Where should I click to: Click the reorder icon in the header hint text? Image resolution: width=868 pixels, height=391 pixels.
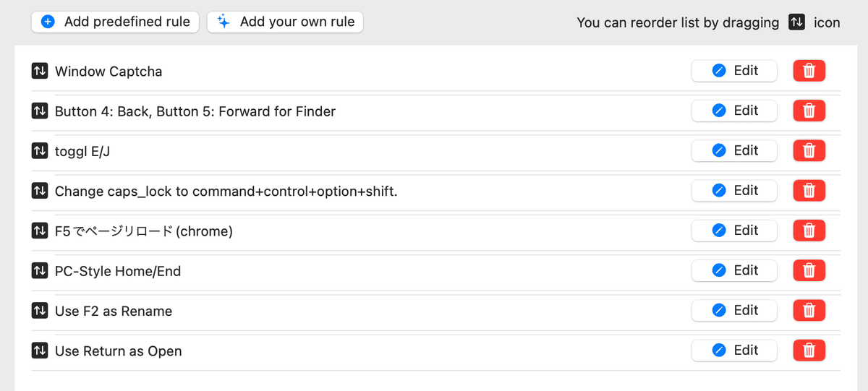(x=796, y=22)
